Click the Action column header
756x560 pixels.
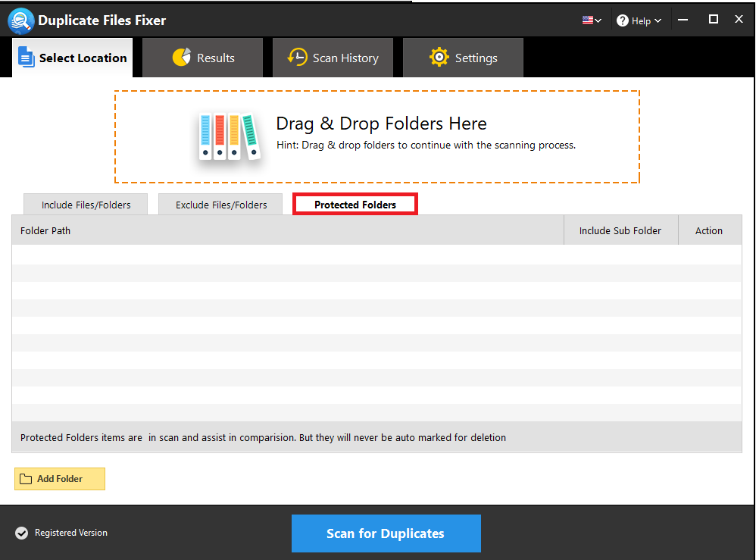pyautogui.click(x=709, y=230)
